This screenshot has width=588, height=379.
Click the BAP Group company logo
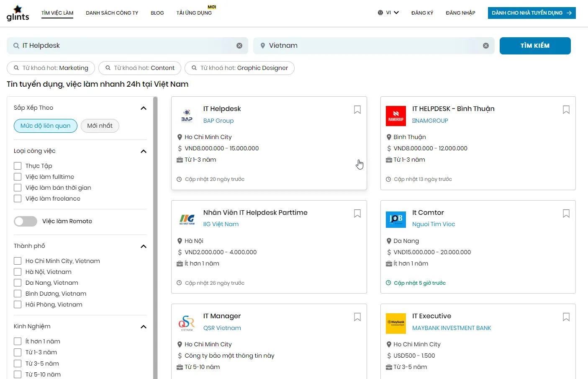coord(187,116)
